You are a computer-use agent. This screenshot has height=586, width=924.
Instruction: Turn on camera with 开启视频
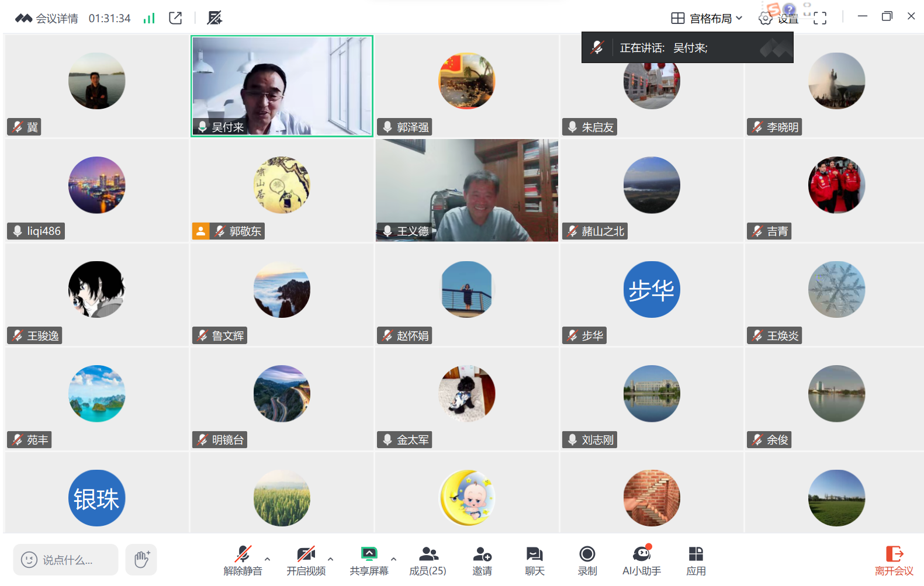click(306, 560)
